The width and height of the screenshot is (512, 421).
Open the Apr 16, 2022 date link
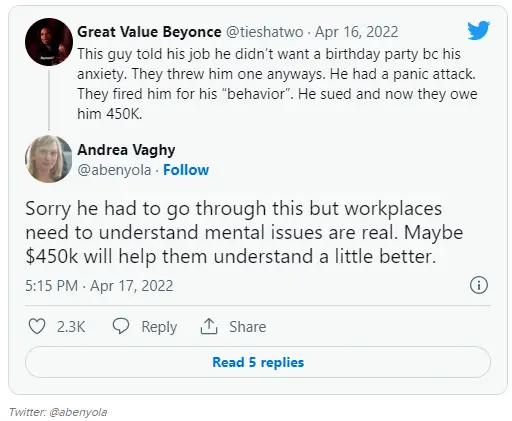pos(357,32)
